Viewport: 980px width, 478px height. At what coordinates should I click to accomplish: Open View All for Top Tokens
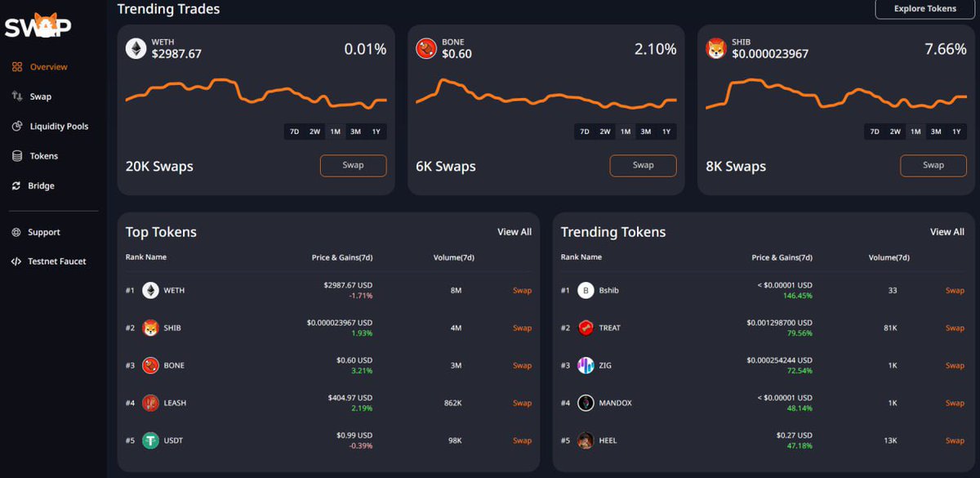514,232
